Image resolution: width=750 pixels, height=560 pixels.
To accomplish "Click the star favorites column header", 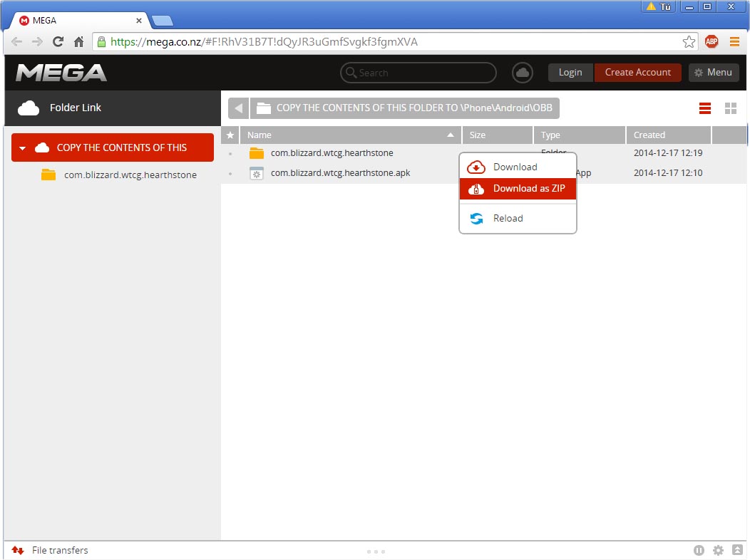I will click(x=230, y=135).
